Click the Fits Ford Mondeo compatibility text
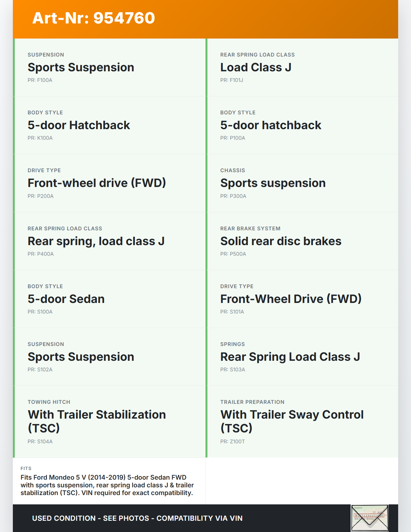Screen dimensions: 411x532 pyautogui.click(x=107, y=485)
